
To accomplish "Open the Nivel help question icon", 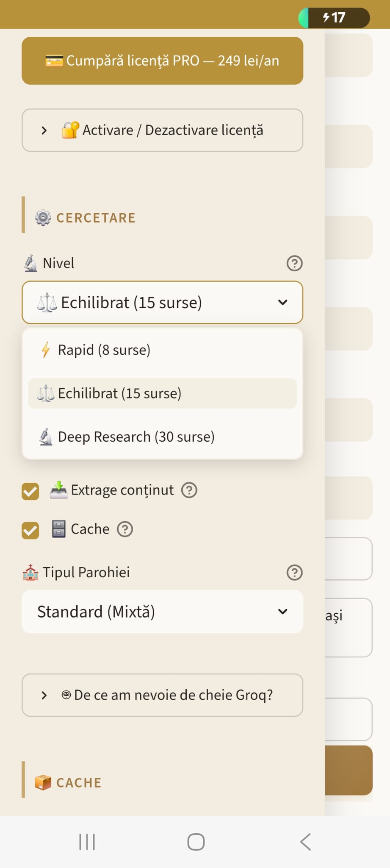I will (294, 263).
